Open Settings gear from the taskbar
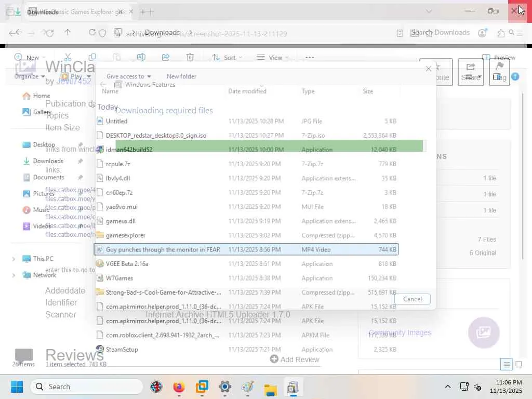 tap(224, 387)
